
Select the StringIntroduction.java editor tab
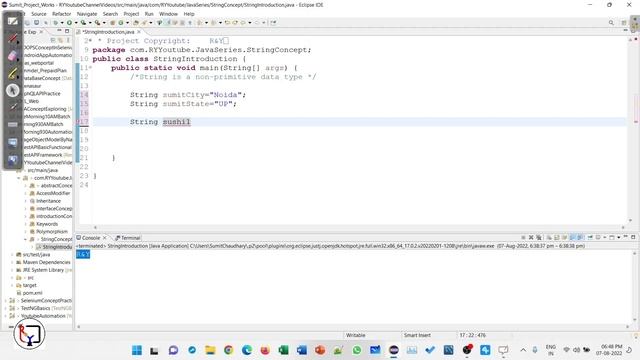[108, 32]
